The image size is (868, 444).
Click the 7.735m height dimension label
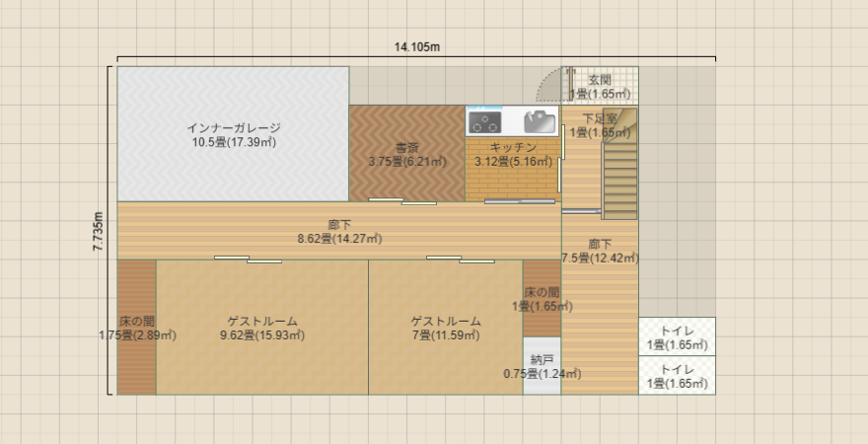pos(98,232)
